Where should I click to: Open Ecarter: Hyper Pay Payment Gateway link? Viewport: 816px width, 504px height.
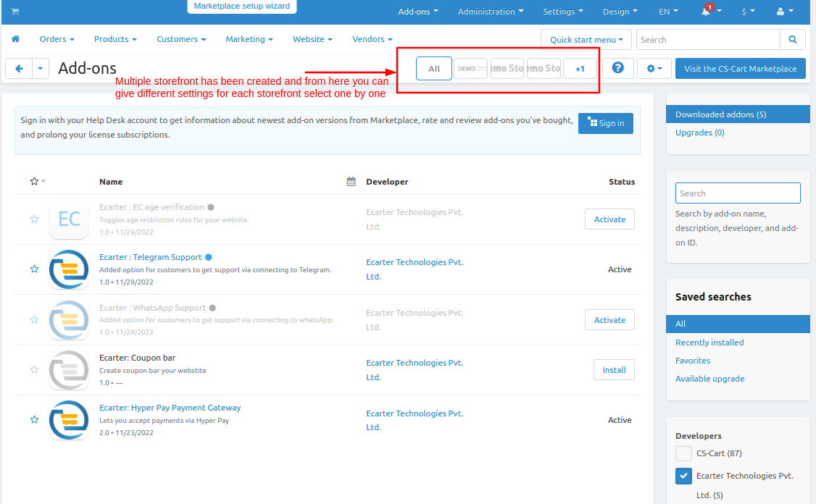coord(170,408)
